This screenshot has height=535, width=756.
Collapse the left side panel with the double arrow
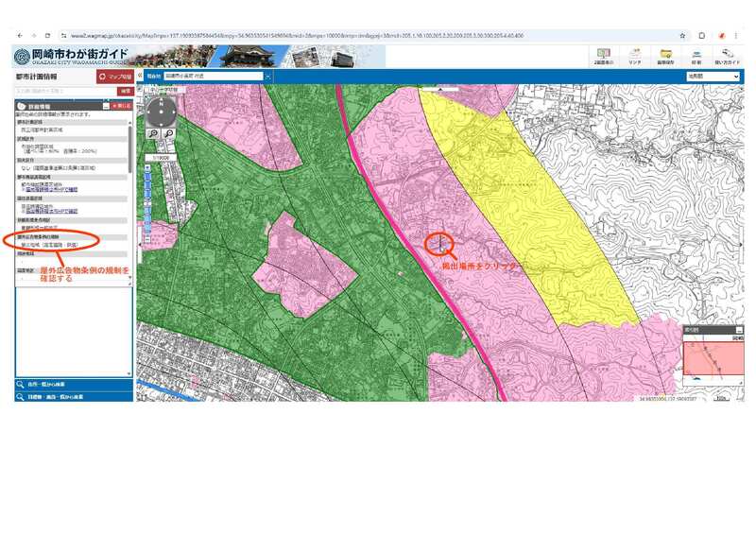pyautogui.click(x=141, y=76)
